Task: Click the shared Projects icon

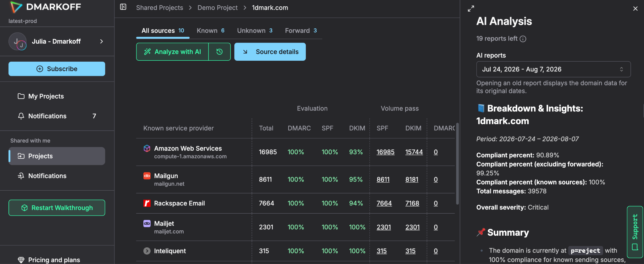Action: click(21, 156)
